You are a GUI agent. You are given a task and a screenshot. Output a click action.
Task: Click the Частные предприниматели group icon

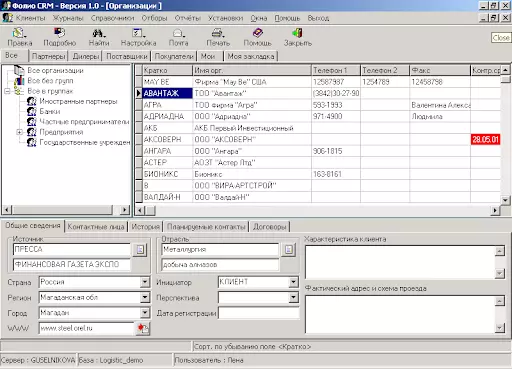32,122
